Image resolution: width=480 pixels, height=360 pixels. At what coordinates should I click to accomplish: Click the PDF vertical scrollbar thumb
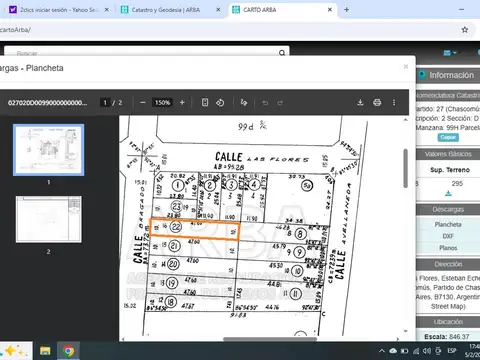405,168
